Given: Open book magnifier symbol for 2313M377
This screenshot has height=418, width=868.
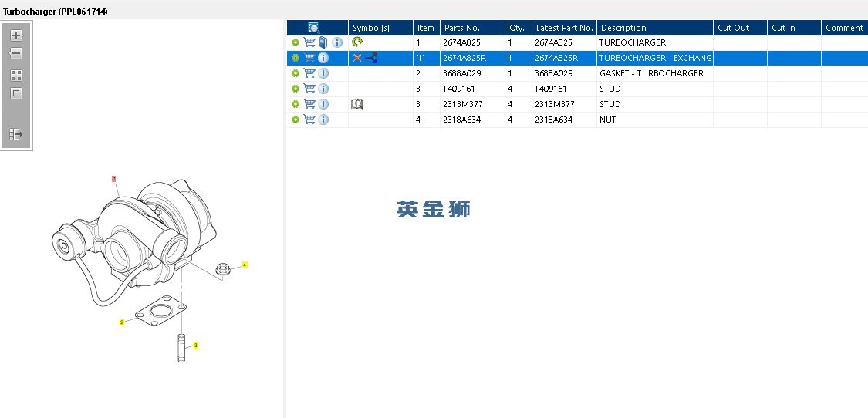Looking at the screenshot, I should 357,104.
